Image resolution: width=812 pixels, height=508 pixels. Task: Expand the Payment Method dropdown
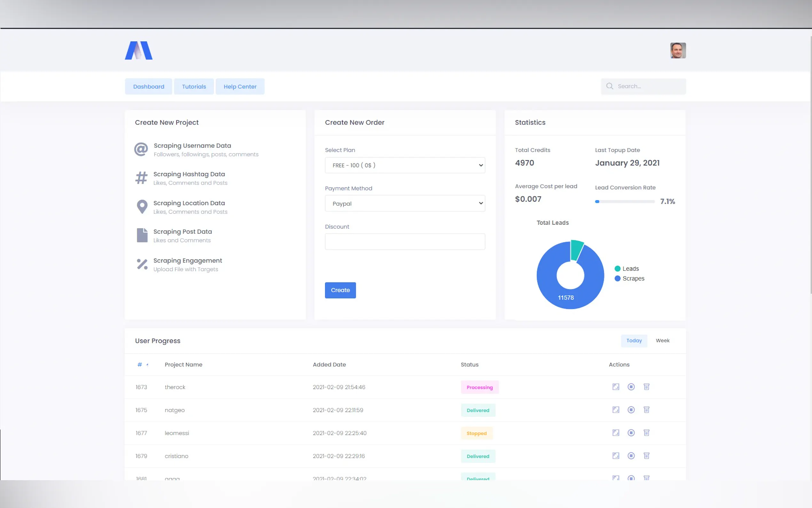404,203
